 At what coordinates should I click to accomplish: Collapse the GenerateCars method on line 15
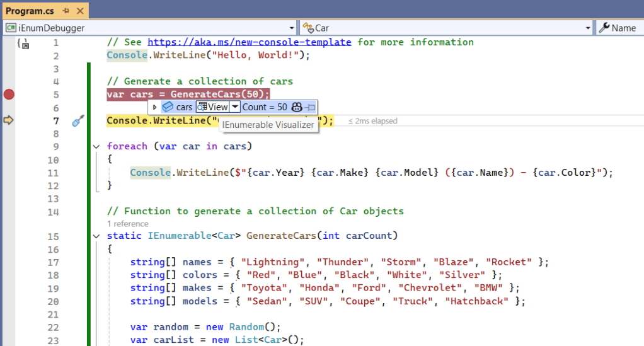(96, 236)
